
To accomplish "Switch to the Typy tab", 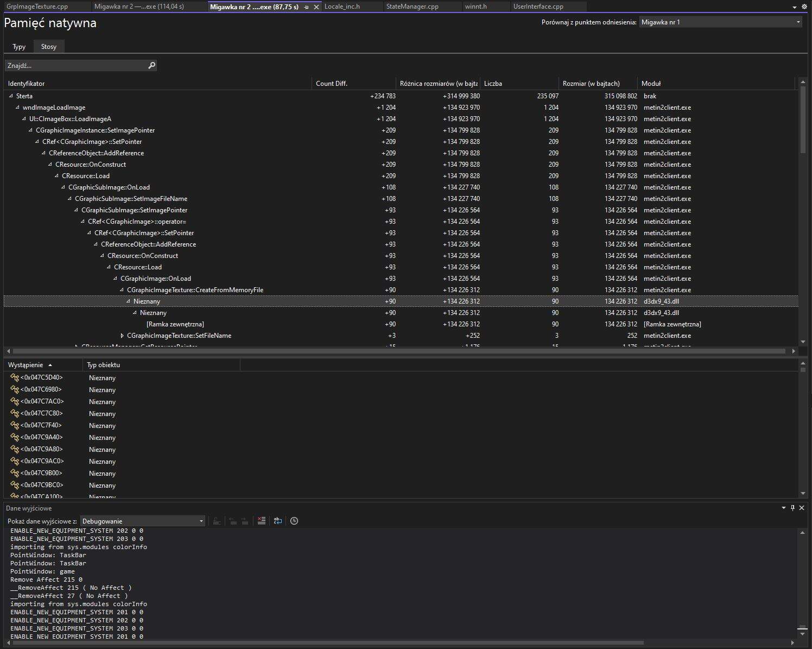I will click(x=19, y=47).
